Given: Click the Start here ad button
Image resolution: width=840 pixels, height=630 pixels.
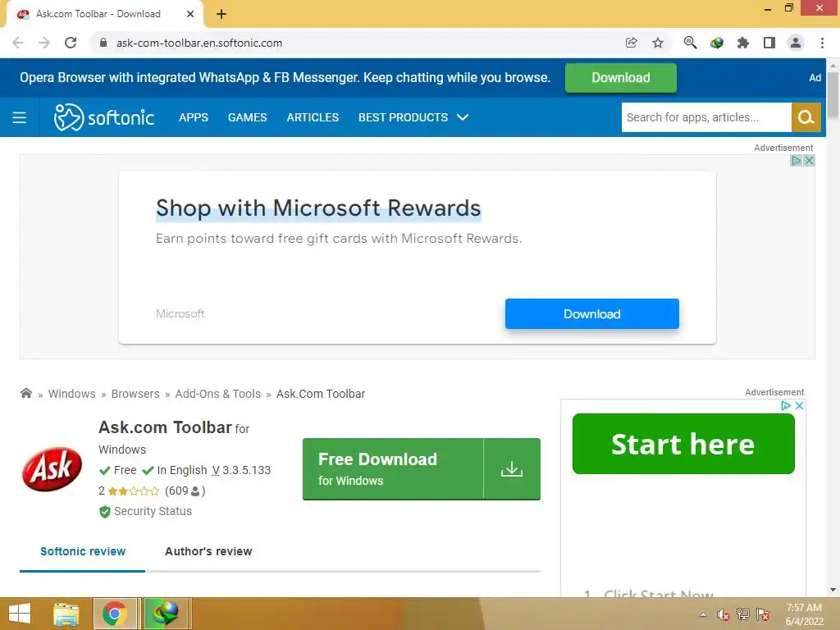Looking at the screenshot, I should (683, 444).
